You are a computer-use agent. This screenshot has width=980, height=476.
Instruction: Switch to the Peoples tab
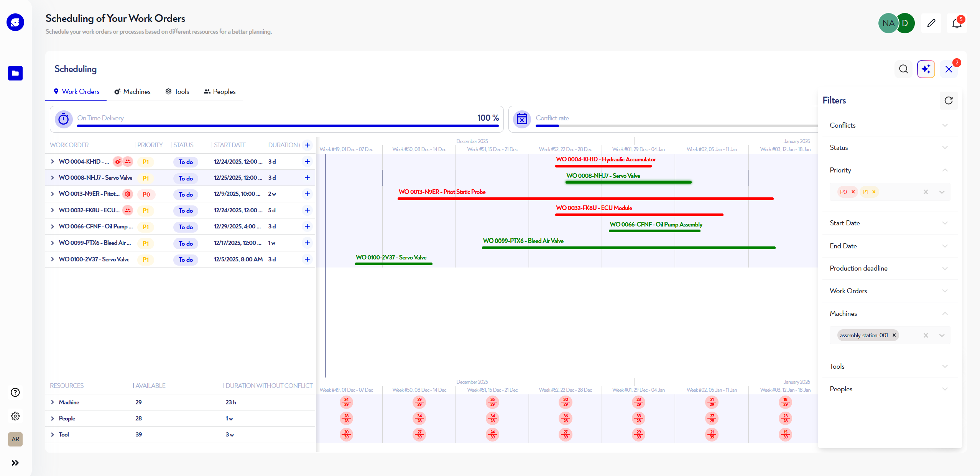tap(219, 92)
